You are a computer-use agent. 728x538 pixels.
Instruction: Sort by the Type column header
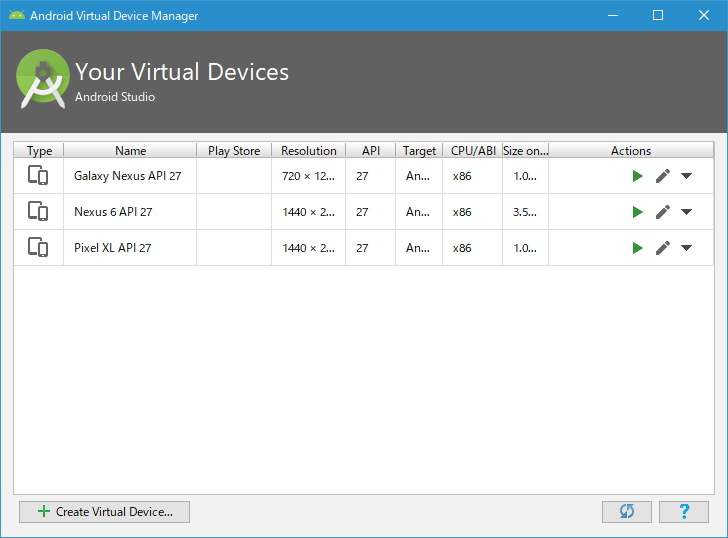[39, 150]
